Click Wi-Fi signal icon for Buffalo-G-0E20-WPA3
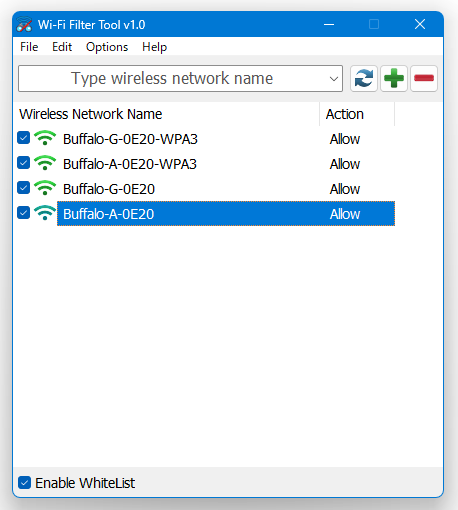This screenshot has height=510, width=458. coord(45,138)
